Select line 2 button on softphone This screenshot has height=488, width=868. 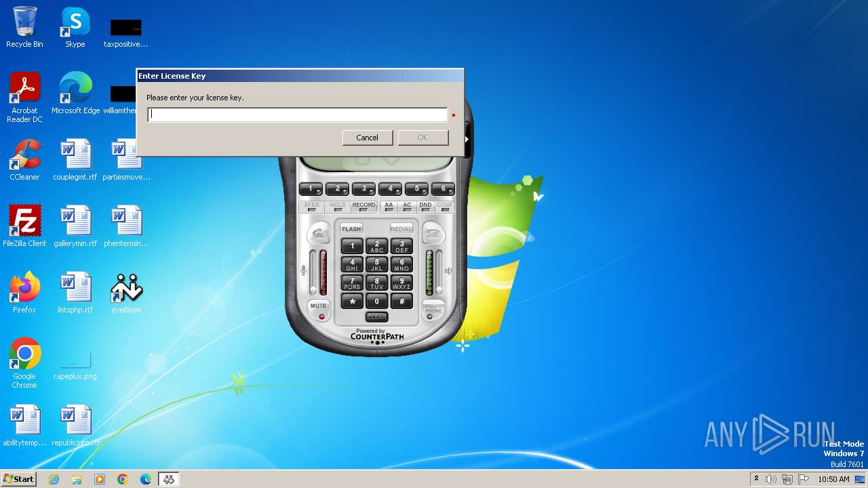coord(337,189)
